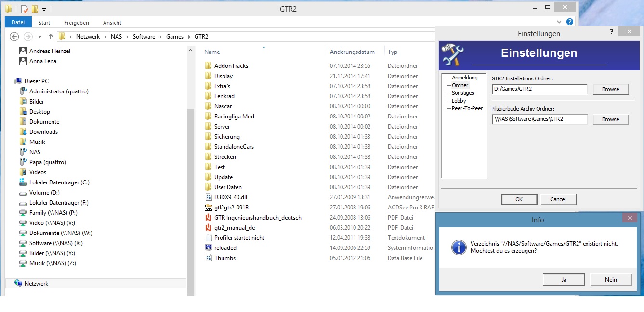Click the Pilsbierbude Archiv Ordner path field

click(539, 119)
